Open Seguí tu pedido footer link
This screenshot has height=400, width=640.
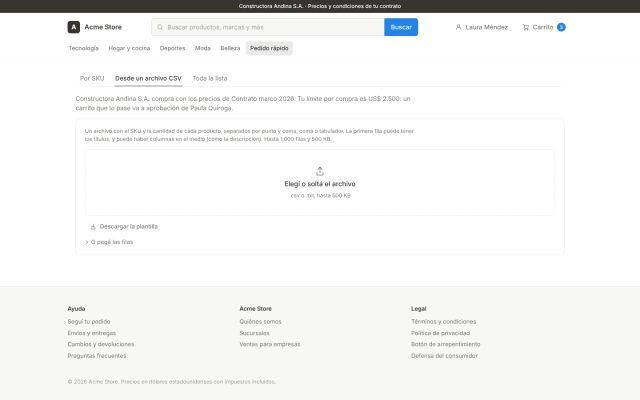coord(89,322)
